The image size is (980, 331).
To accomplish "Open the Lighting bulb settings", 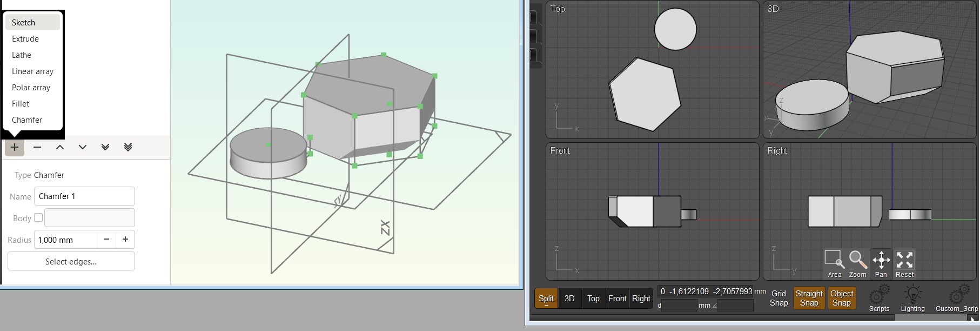I will tap(912, 299).
